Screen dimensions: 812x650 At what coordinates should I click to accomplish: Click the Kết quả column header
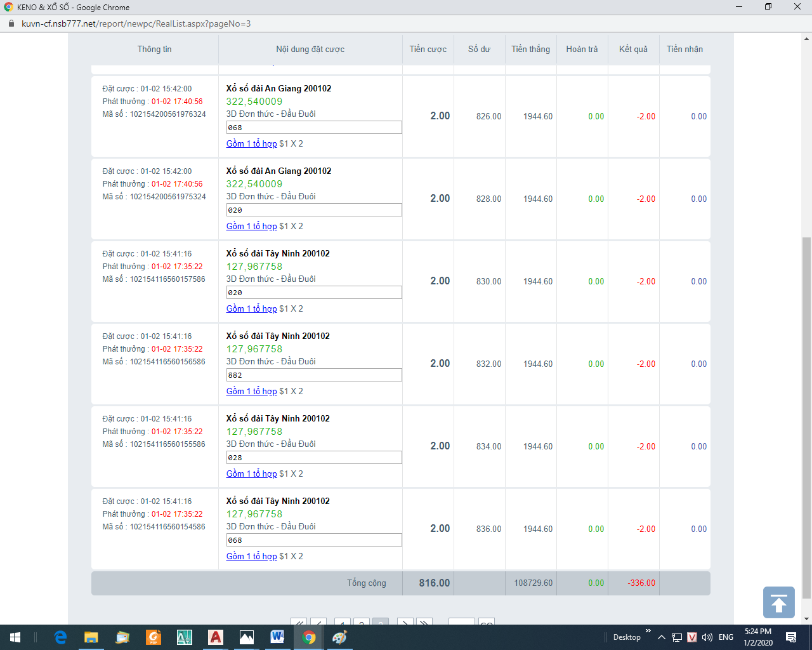tap(633, 49)
